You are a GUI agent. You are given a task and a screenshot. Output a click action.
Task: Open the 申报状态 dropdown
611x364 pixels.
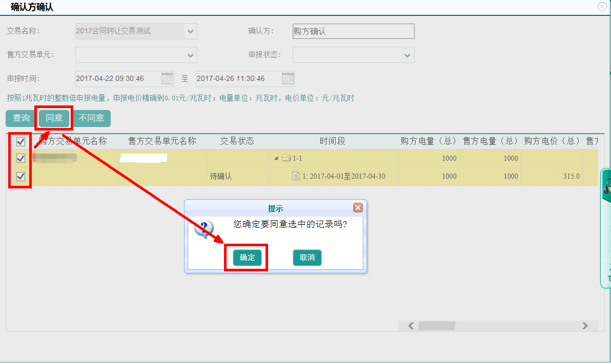(408, 55)
